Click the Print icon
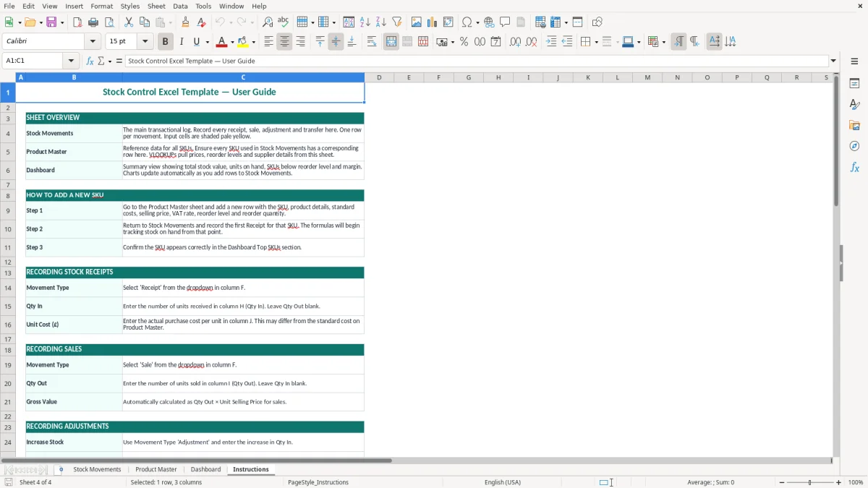 [x=93, y=22]
